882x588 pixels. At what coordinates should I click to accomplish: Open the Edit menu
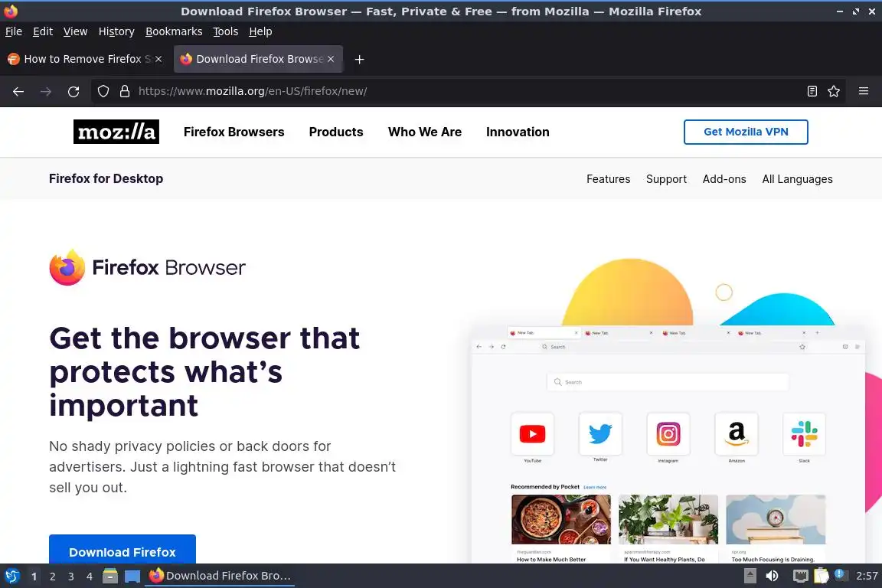point(43,31)
